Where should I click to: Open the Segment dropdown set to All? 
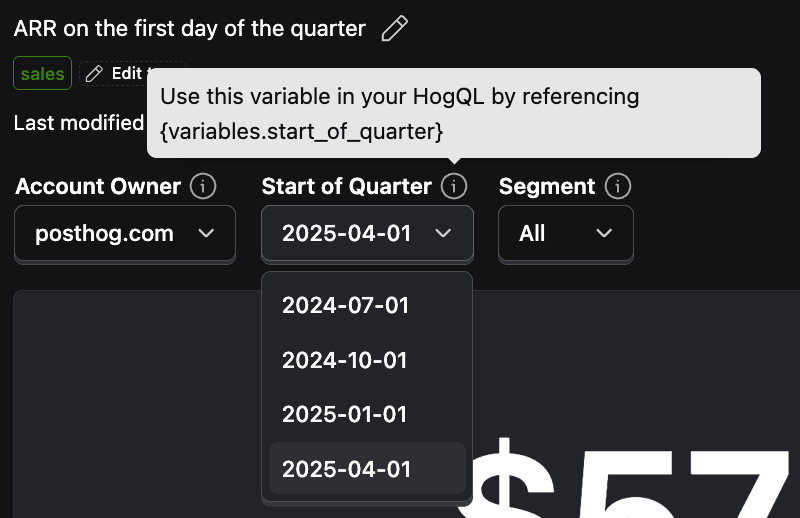(x=566, y=233)
